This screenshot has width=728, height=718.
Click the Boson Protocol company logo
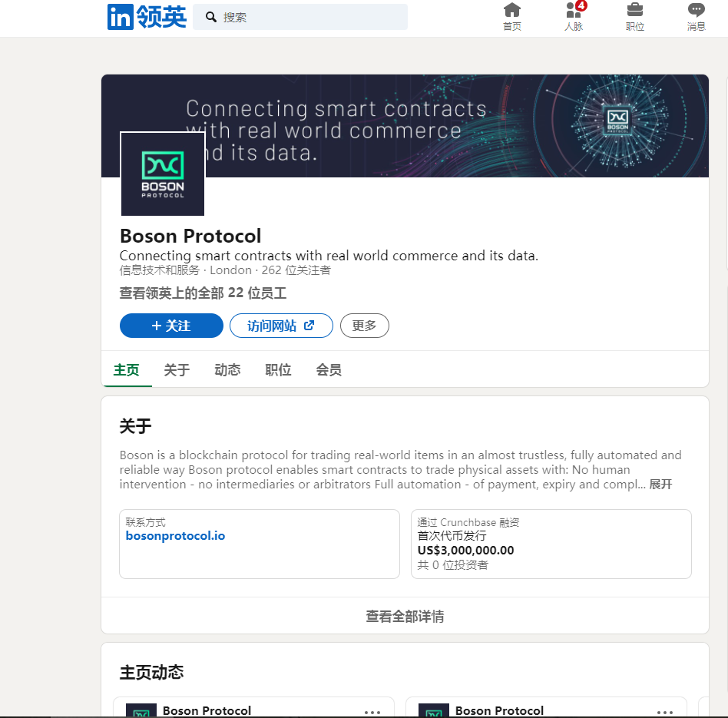pyautogui.click(x=163, y=174)
